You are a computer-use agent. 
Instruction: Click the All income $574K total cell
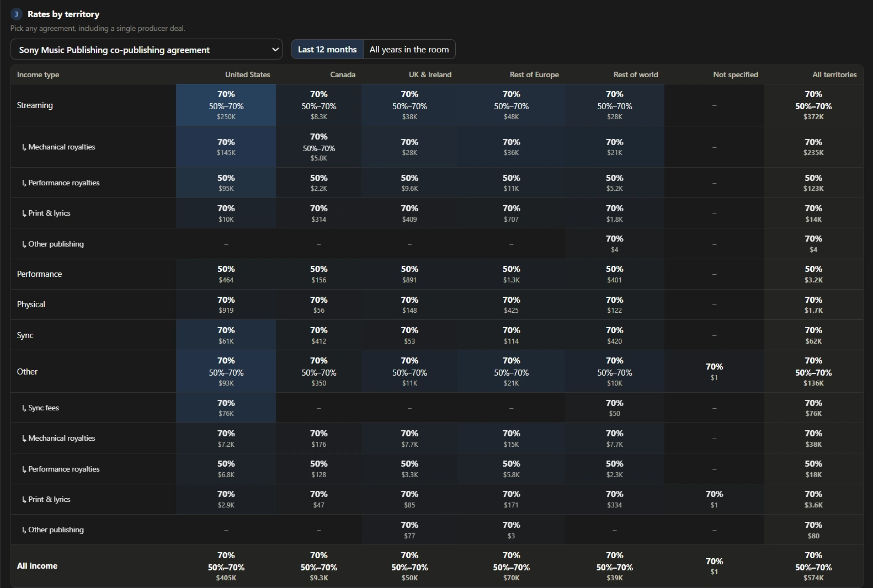tap(813, 566)
